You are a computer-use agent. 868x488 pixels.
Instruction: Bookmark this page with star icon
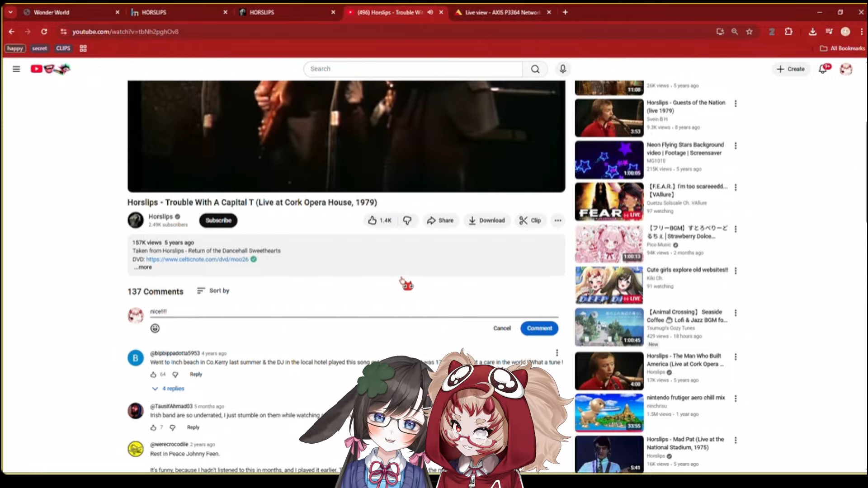click(x=750, y=32)
